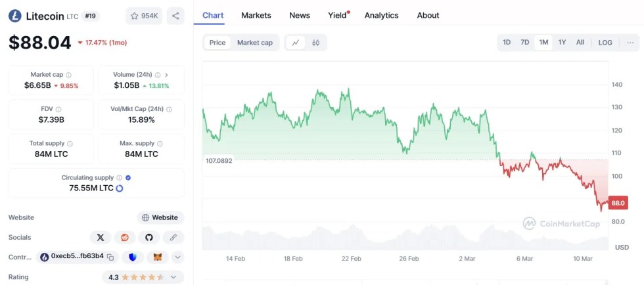
Task: Expand the contracts list chevron
Action: click(177, 257)
